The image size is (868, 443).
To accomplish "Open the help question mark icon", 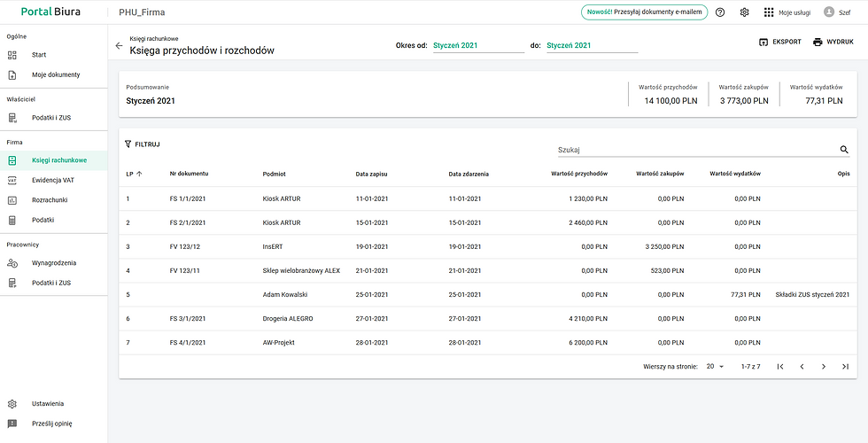I will click(719, 12).
